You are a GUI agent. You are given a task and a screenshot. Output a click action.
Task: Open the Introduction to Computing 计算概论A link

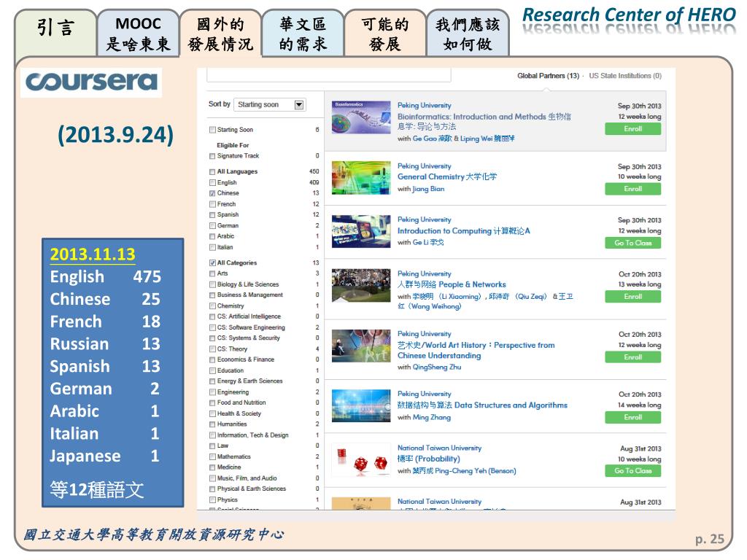pos(463,231)
